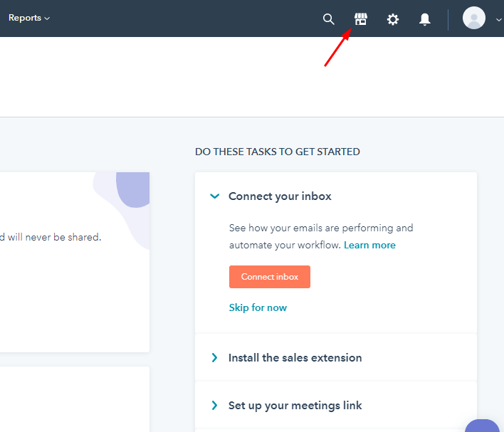The image size is (504, 432).
Task: Click the user avatar picture
Action: click(474, 18)
